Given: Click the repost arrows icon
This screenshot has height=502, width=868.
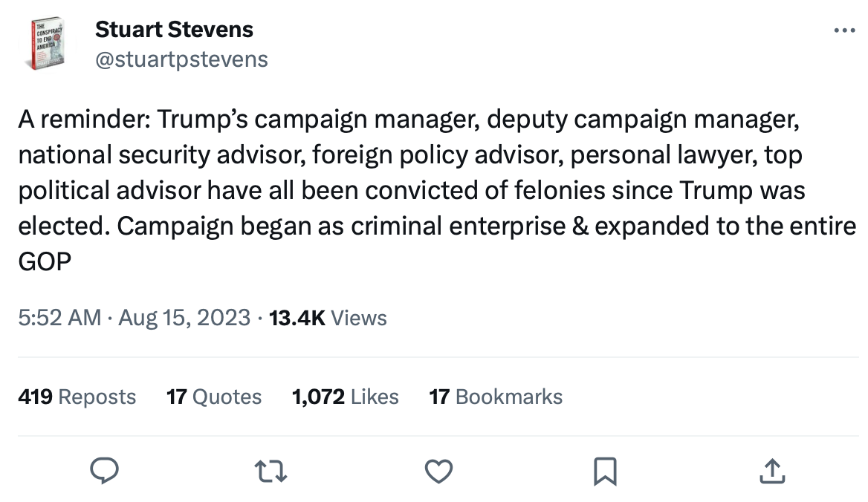Looking at the screenshot, I should click(271, 470).
